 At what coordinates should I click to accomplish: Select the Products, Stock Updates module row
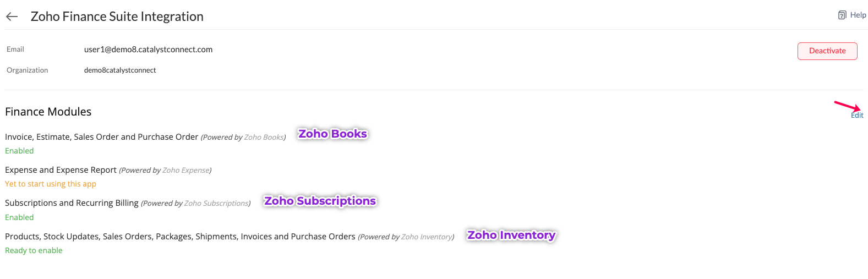click(x=230, y=237)
